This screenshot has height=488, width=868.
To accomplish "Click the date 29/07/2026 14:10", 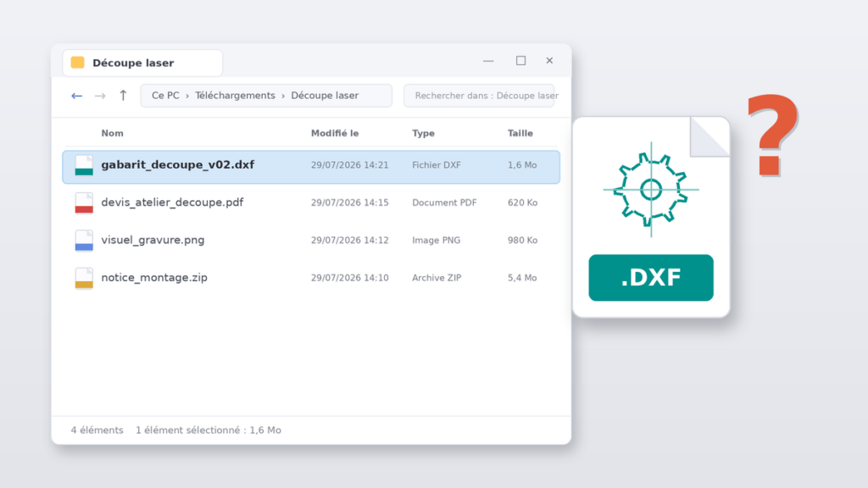I will [x=350, y=278].
